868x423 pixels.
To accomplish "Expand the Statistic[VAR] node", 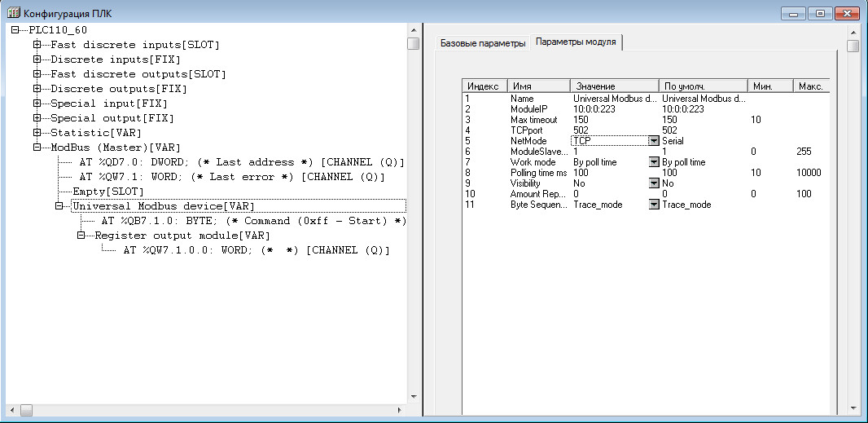I will (37, 133).
